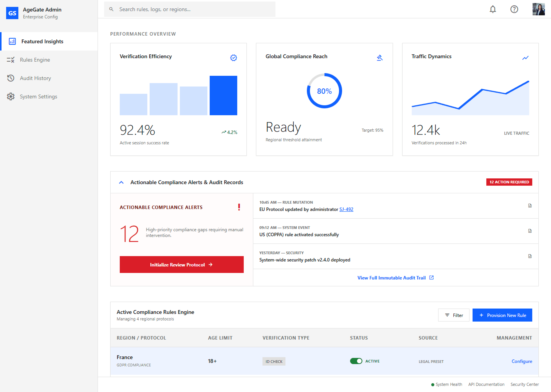Click the red exclamation alert icon
The image size is (551, 392).
pyautogui.click(x=239, y=207)
